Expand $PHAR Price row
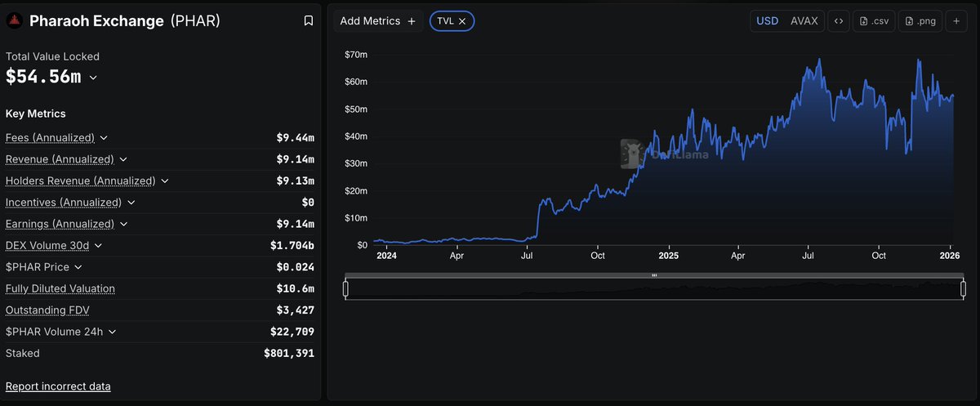This screenshot has width=980, height=406. [78, 267]
